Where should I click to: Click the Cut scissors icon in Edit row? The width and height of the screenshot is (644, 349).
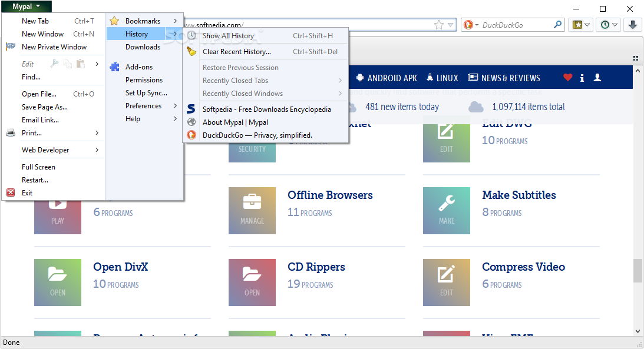click(54, 64)
